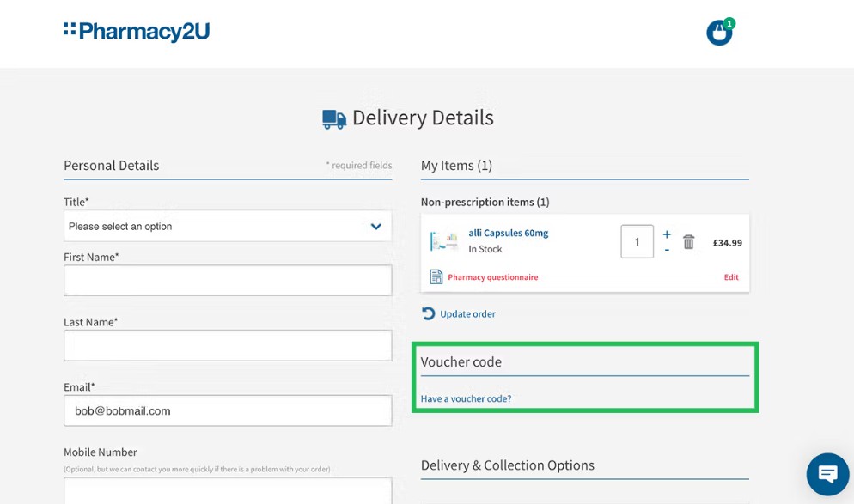Open the Title selection dropdown
Viewport: 854px width, 504px height.
(x=228, y=226)
